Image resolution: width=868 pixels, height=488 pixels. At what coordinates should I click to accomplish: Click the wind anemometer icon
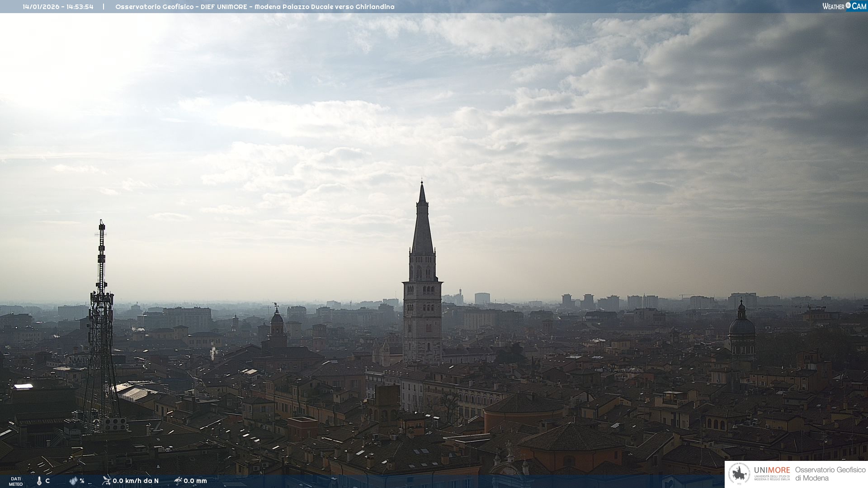tap(106, 480)
